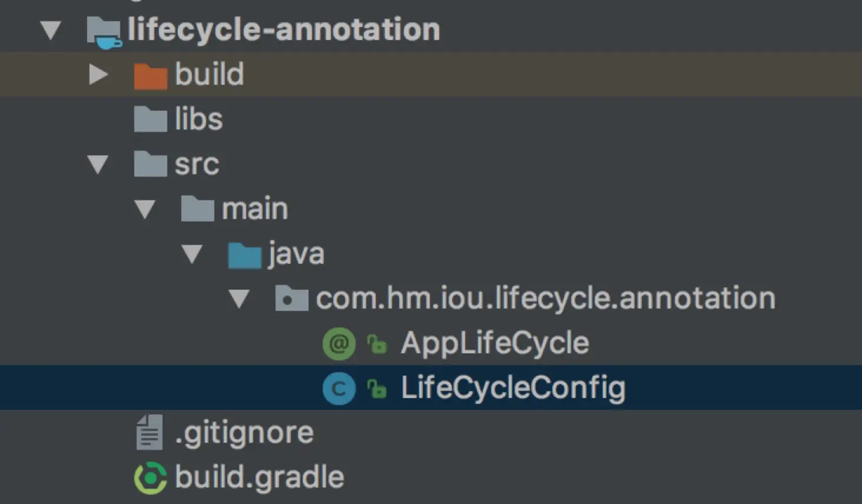Click the green lock icon beside AppLifeCycle
The image size is (862, 504).
(x=377, y=344)
